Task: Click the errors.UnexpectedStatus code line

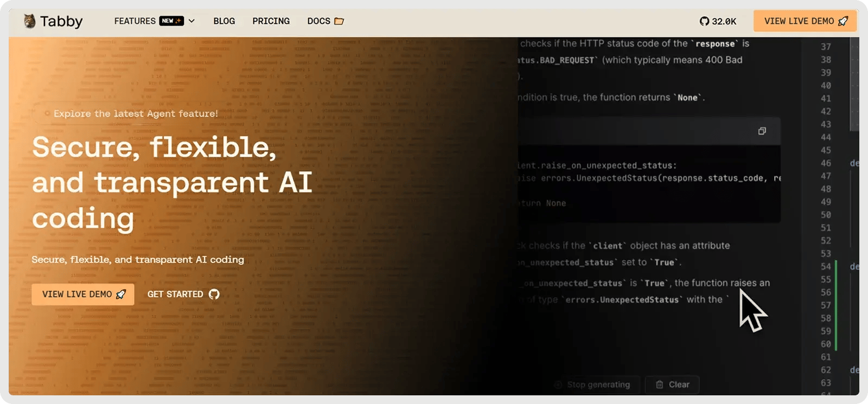Action: 648,178
